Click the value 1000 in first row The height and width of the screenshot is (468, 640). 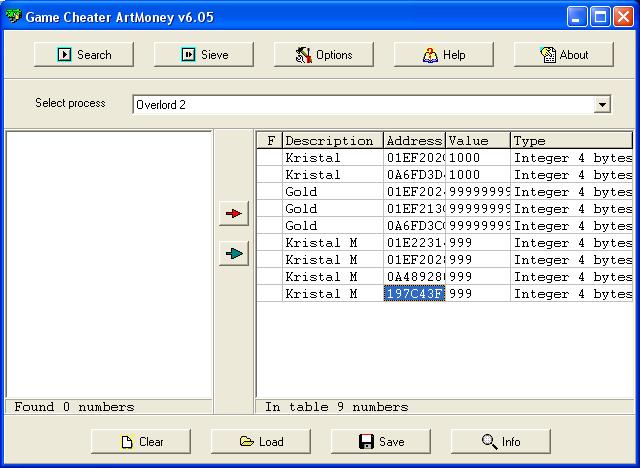478,157
